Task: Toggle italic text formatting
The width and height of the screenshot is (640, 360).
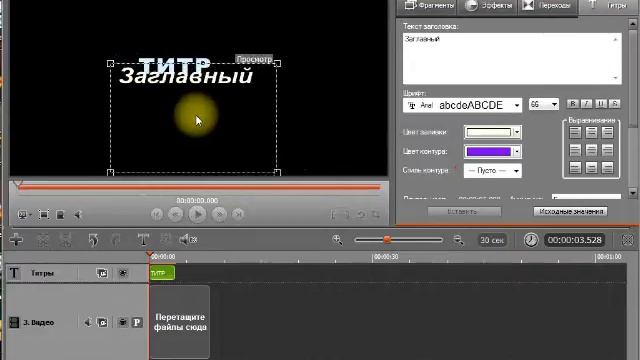Action: (587, 104)
